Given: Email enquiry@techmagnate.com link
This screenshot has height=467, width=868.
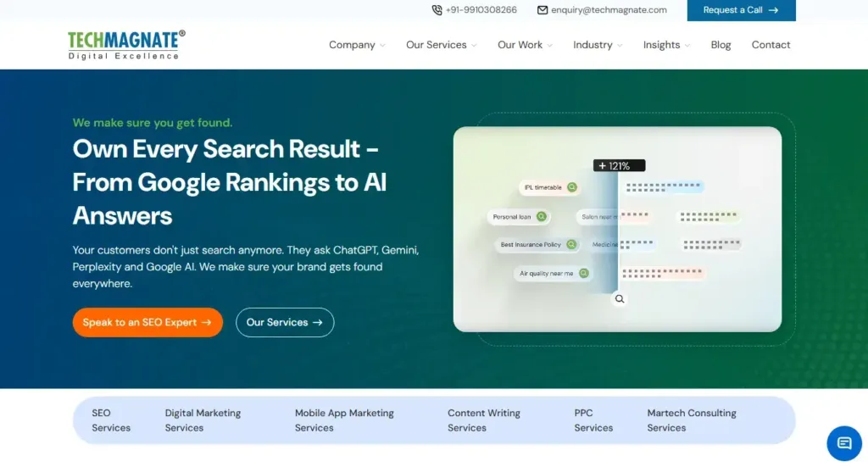Looking at the screenshot, I should pyautogui.click(x=609, y=10).
